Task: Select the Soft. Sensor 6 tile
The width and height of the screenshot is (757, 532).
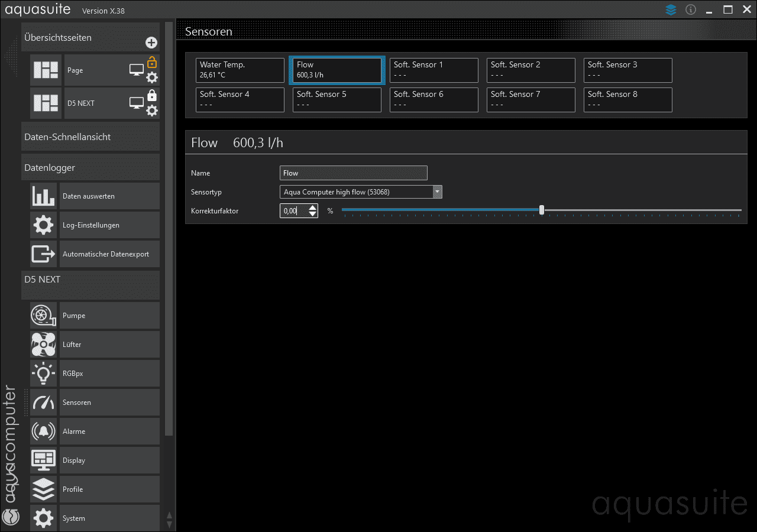Action: 434,100
